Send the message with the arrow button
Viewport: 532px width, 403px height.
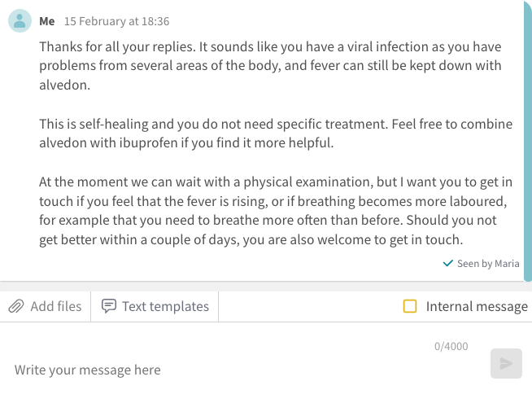point(506,363)
